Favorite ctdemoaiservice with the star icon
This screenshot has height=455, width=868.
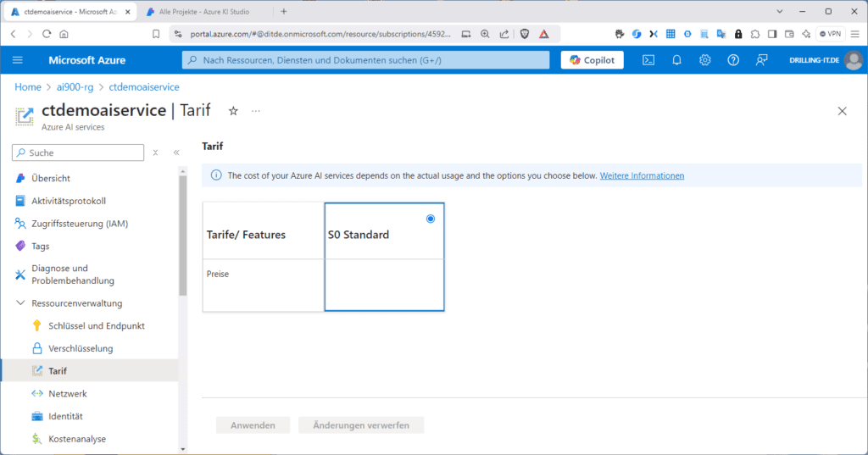pos(233,111)
